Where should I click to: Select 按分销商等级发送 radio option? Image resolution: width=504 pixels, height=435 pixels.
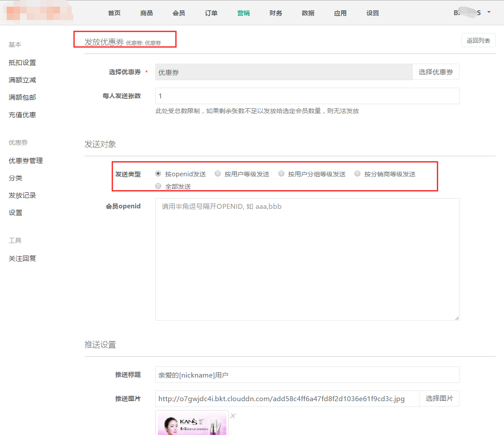click(x=357, y=174)
